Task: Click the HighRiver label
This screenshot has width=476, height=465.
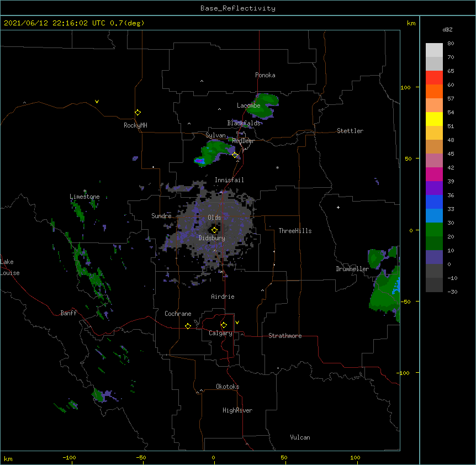Action: 237,410
